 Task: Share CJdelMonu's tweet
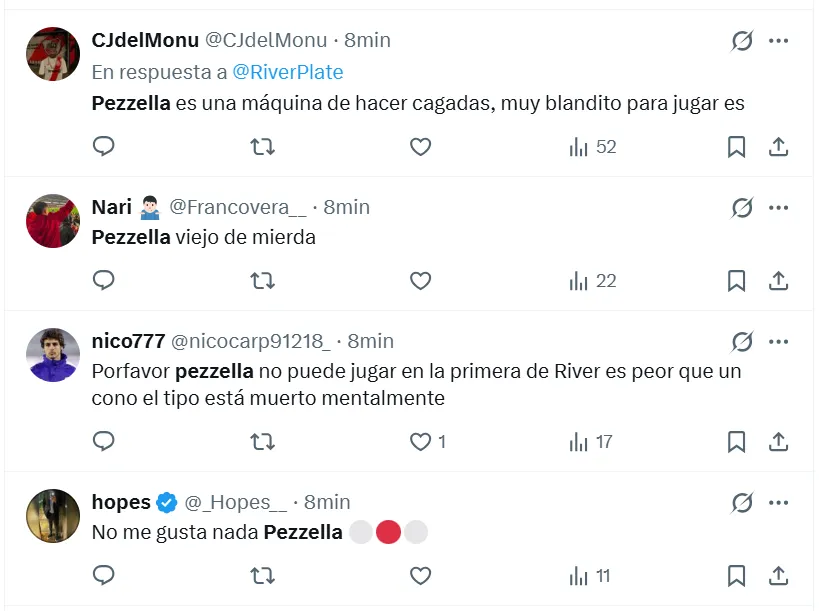tap(778, 147)
